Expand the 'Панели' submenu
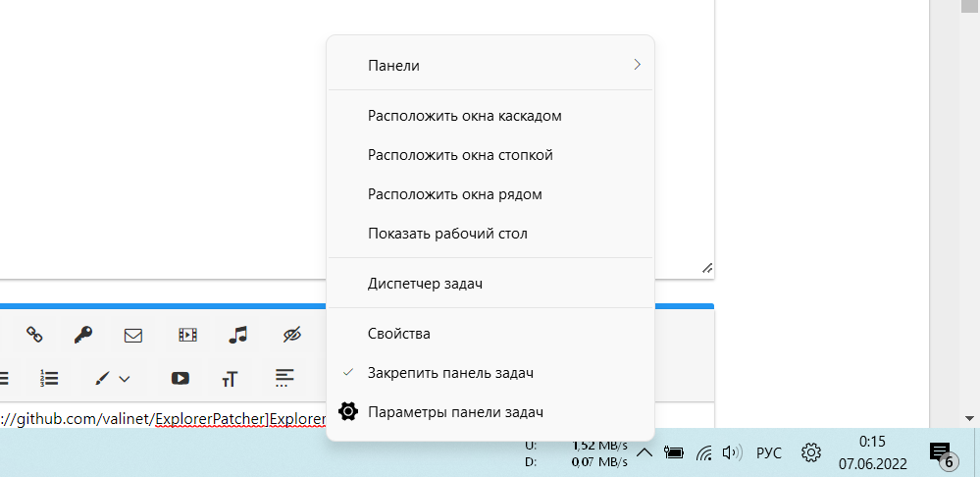980x477 pixels. pos(490,66)
